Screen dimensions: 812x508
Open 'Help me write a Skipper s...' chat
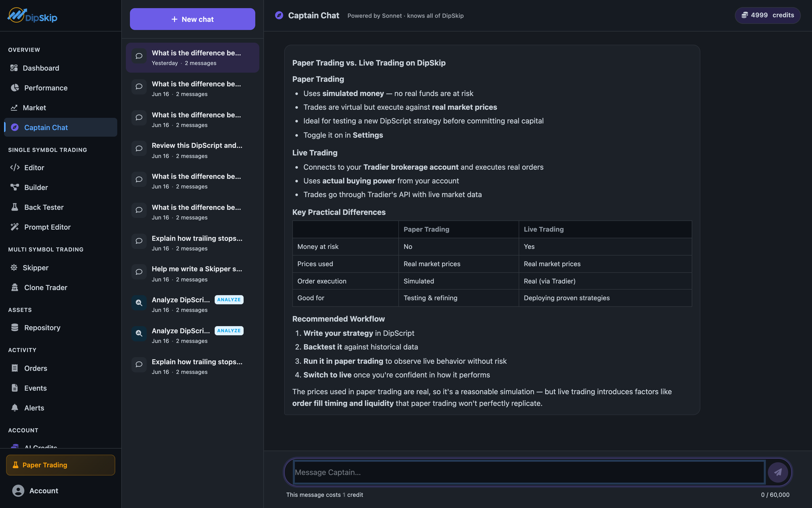pos(193,274)
